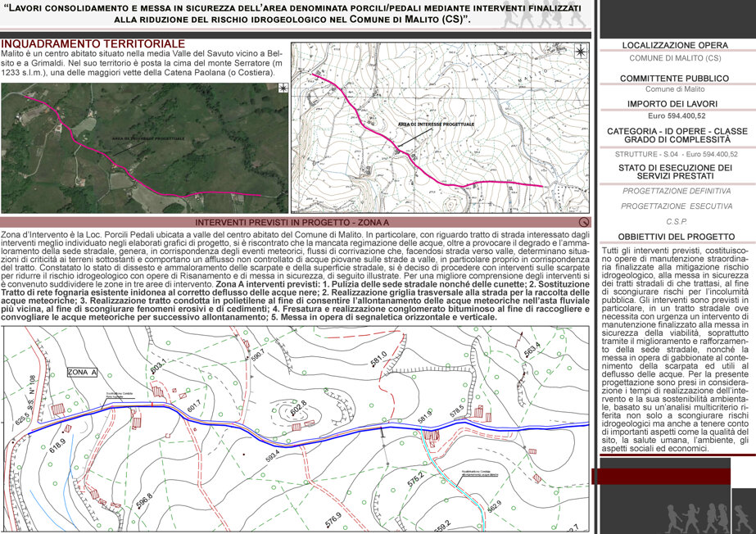Click the Comune di Malito (CS) text

[675, 58]
